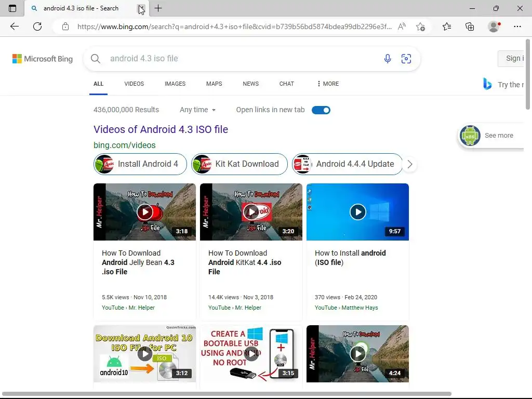Open the browser profile icon
Screen dimensions: 532x399
494,26
